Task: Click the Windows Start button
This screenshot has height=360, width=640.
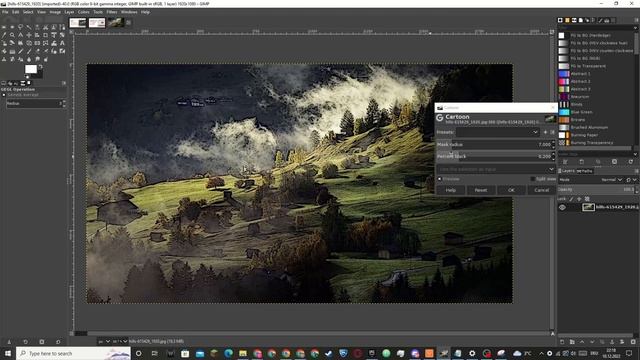Action: click(7, 353)
